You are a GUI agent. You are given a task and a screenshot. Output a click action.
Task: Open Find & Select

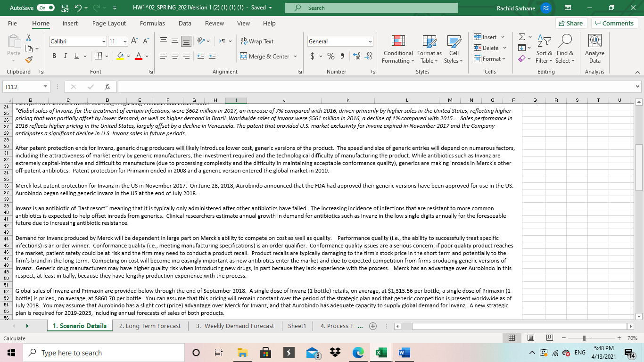(x=565, y=49)
